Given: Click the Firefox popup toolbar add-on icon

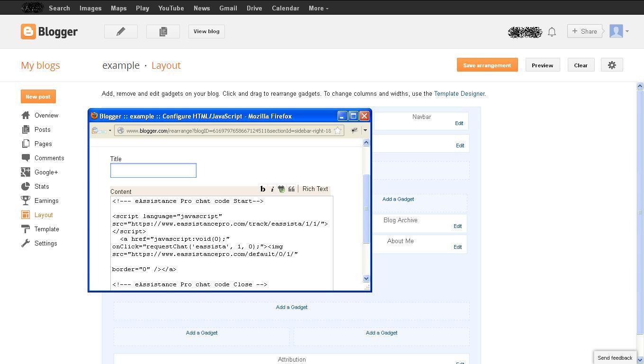Looking at the screenshot, I should click(x=354, y=130).
